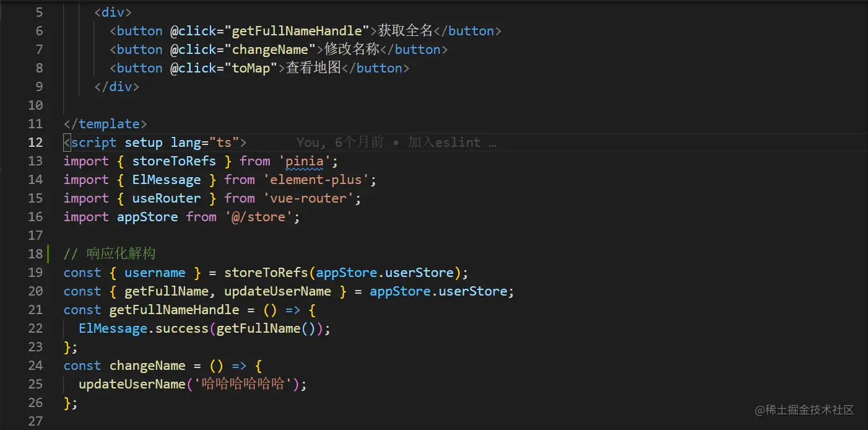Click line number 12 in the gutter
Viewport: 868px width, 430px height.
35,143
